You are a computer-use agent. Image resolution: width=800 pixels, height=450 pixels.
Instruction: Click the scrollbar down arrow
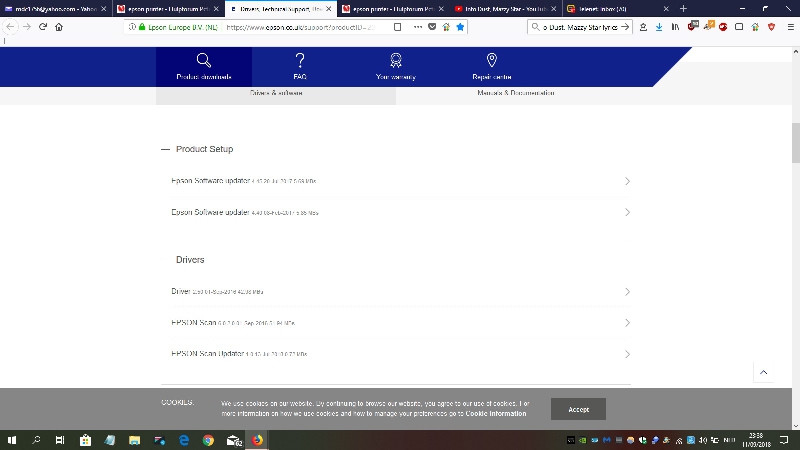pos(795,426)
